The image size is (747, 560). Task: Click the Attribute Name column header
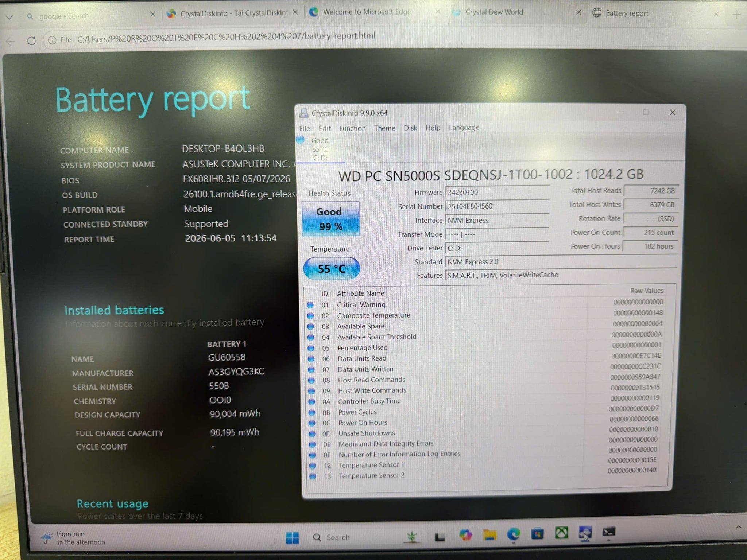[x=360, y=293]
